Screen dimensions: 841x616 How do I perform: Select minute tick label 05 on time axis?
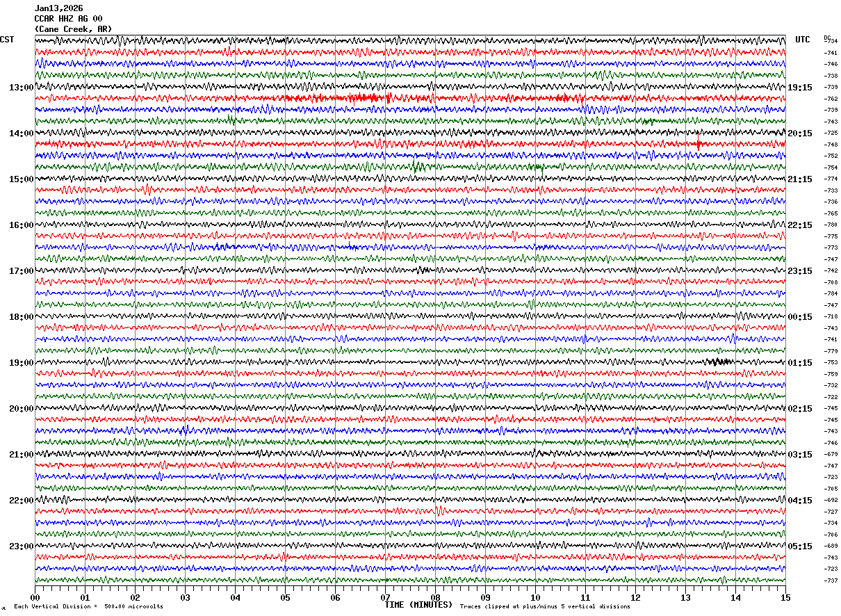click(x=285, y=597)
